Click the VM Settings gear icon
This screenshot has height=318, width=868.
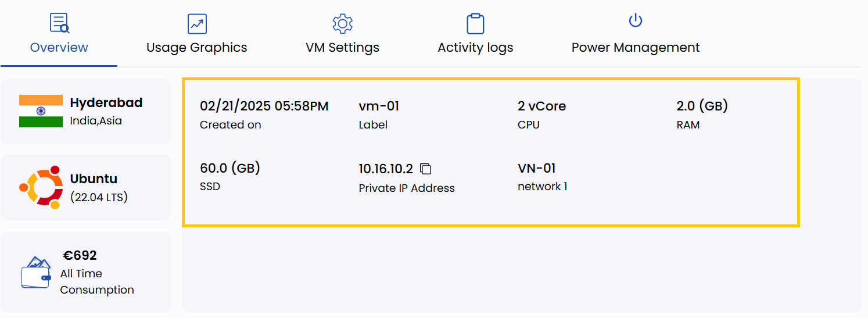(x=343, y=24)
